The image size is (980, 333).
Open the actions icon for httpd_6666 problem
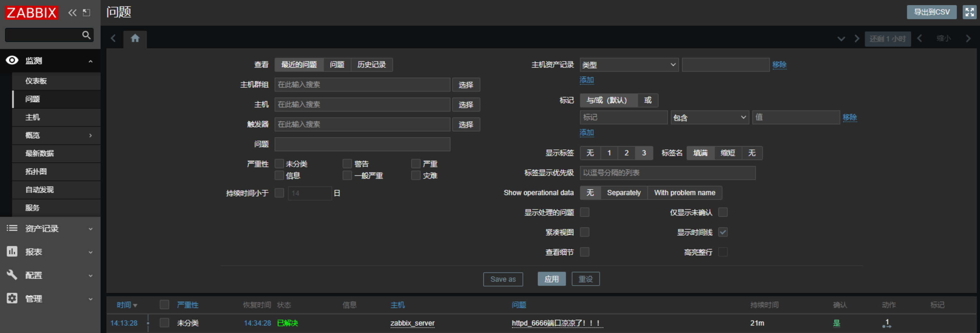click(x=887, y=323)
